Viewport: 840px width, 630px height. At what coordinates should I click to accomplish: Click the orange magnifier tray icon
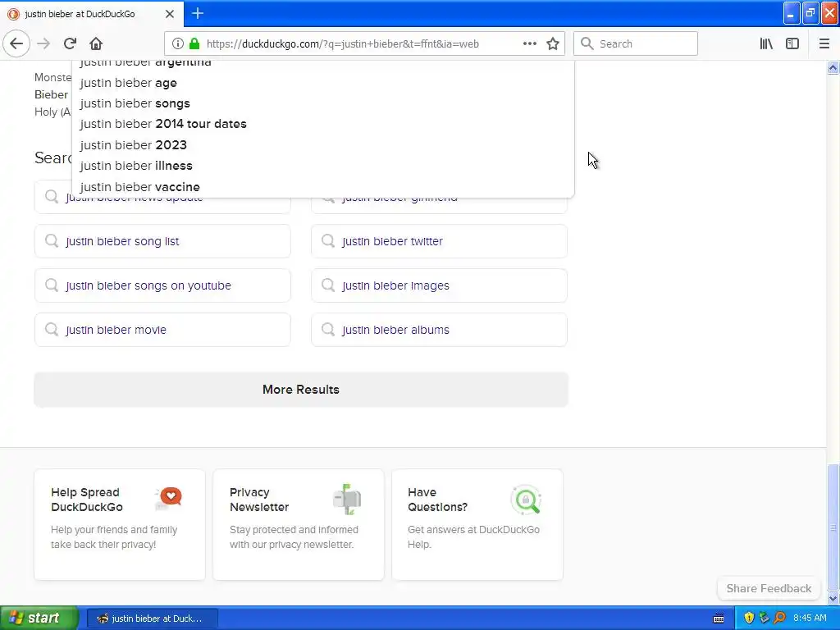(x=779, y=619)
